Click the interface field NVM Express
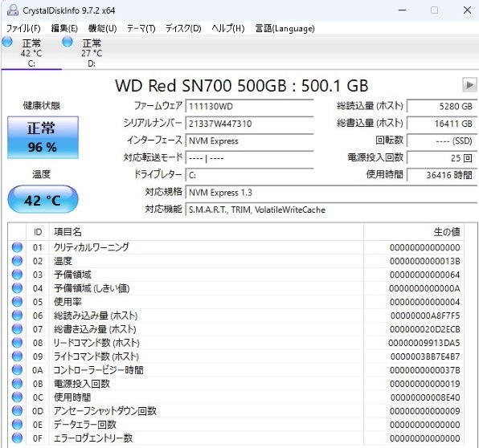This screenshot has height=448, width=479. pyautogui.click(x=249, y=141)
